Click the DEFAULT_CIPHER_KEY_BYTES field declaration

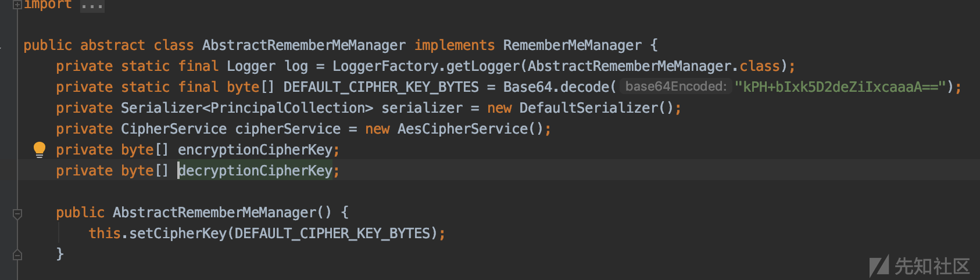coord(381,87)
